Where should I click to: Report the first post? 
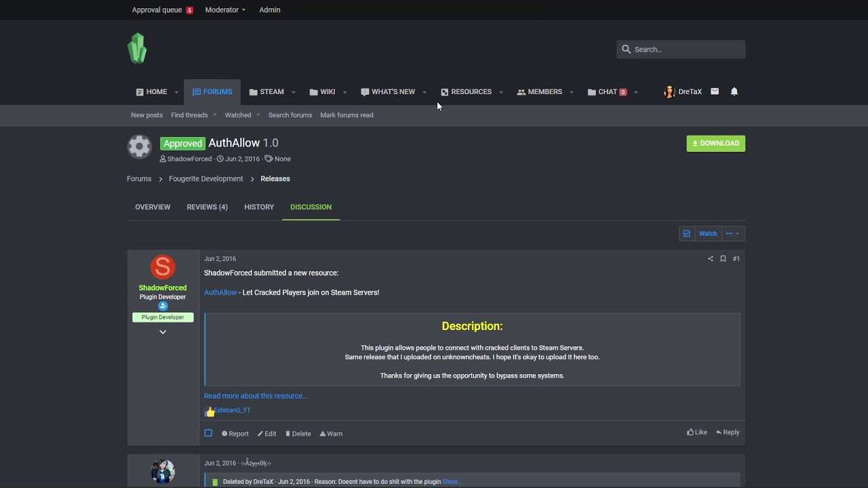[235, 434]
